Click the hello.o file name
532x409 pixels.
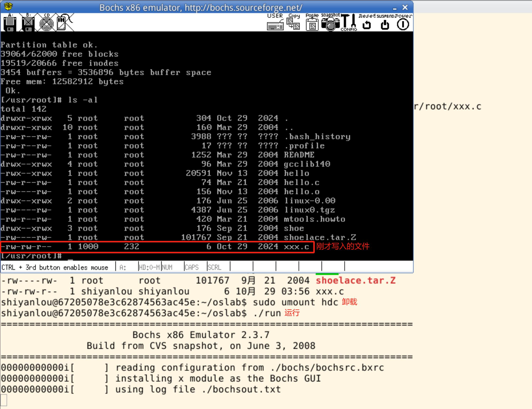click(302, 192)
